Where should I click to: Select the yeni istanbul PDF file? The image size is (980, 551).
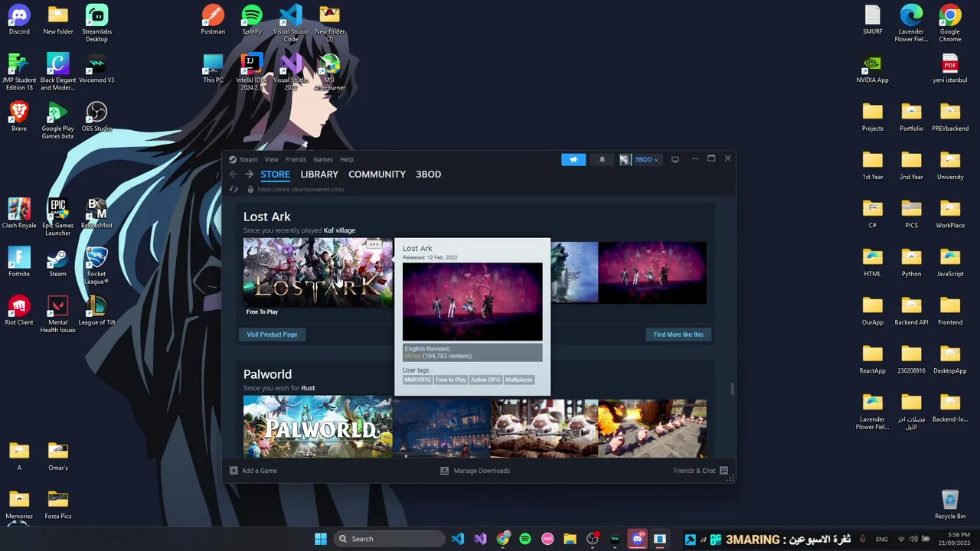950,68
